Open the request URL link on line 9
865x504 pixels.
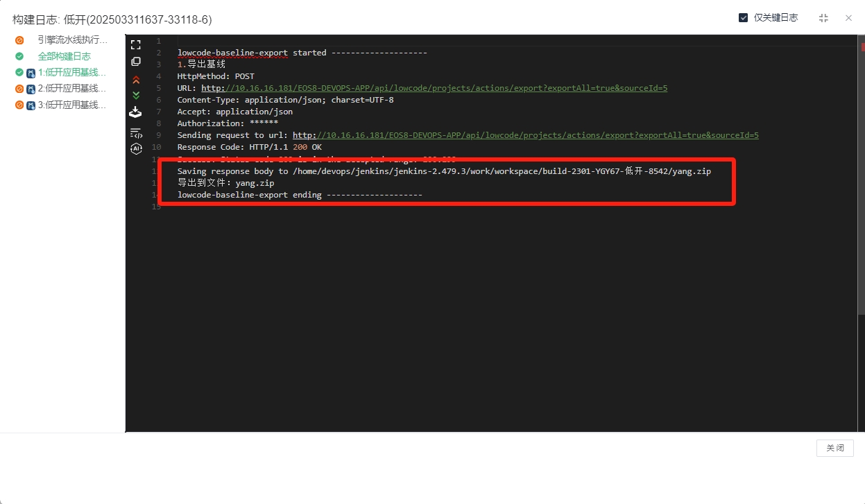pyautogui.click(x=525, y=135)
